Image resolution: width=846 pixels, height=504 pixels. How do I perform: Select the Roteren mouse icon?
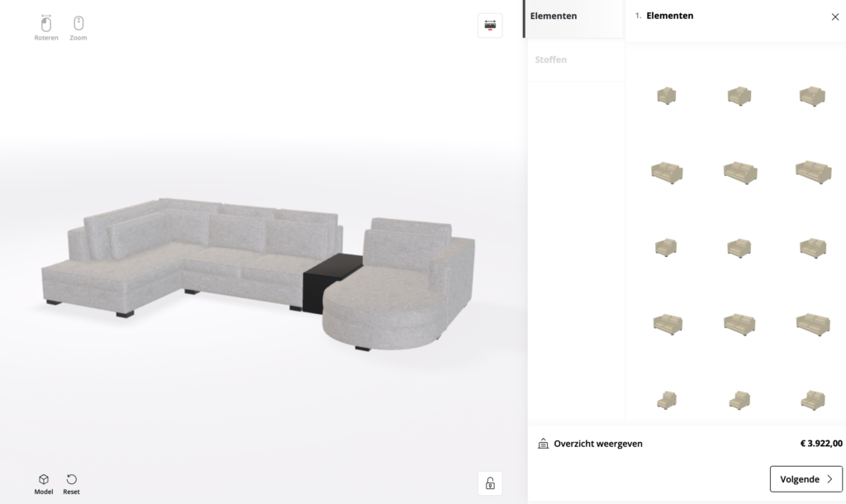[x=46, y=23]
